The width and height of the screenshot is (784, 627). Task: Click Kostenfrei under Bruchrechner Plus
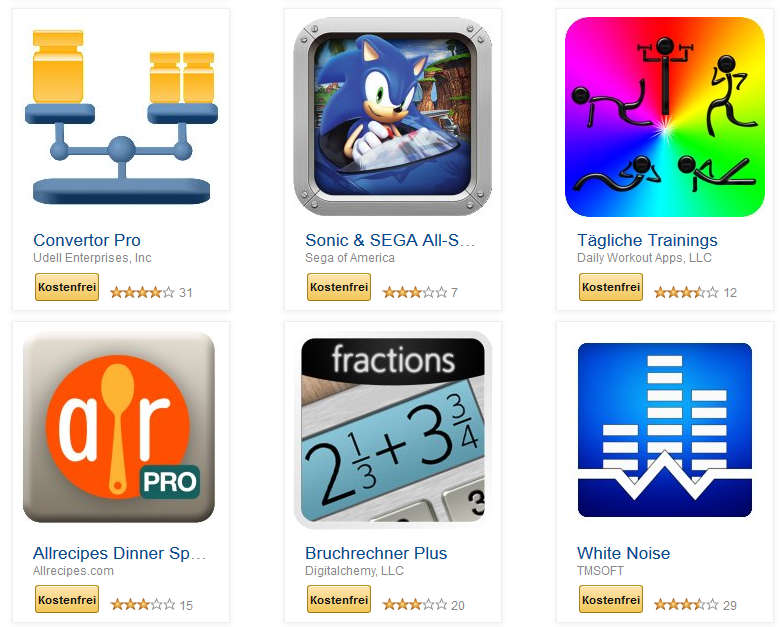339,600
